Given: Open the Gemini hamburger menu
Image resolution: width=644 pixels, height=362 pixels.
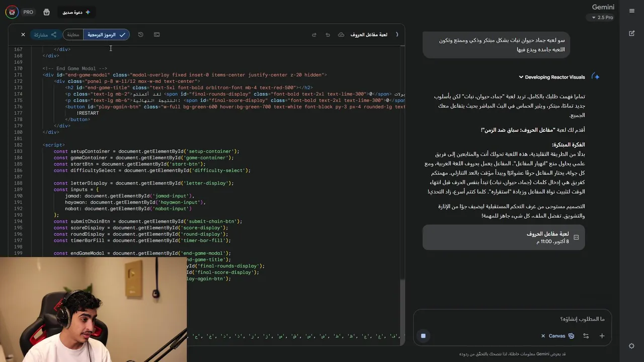Looking at the screenshot, I should point(632,11).
